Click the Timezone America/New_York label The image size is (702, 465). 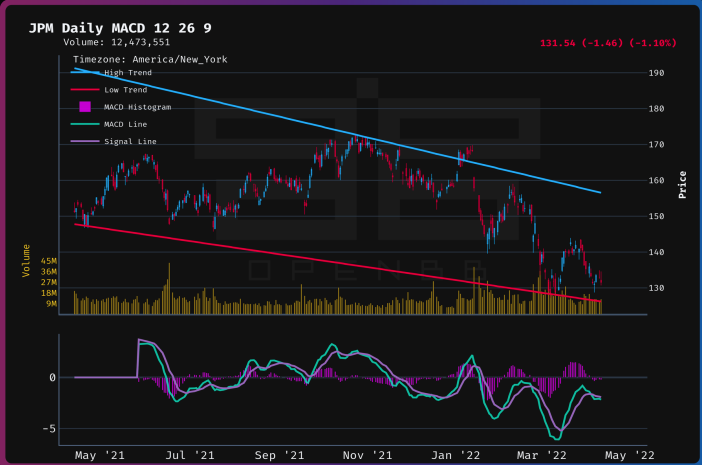pyautogui.click(x=149, y=59)
